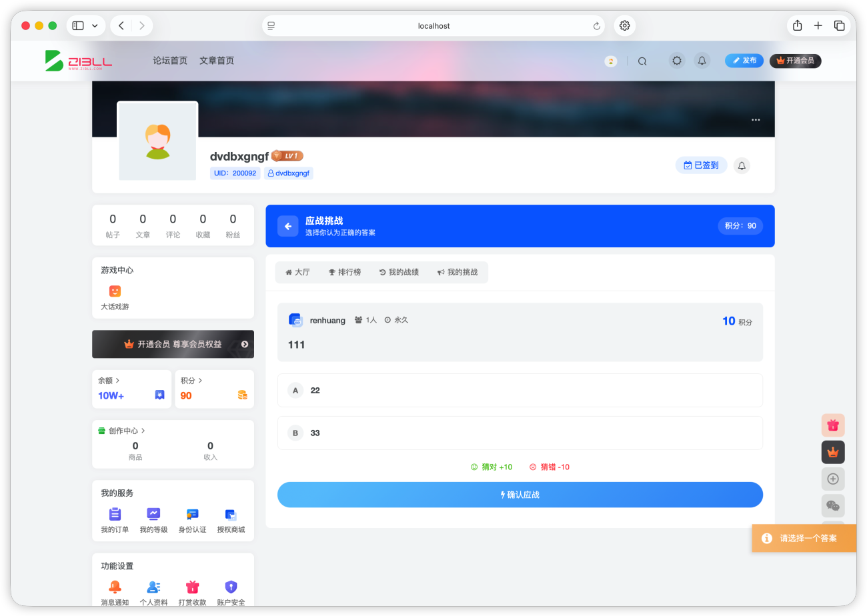Open the Safari sidebar dropdown arrow
The width and height of the screenshot is (867, 616).
coord(95,25)
